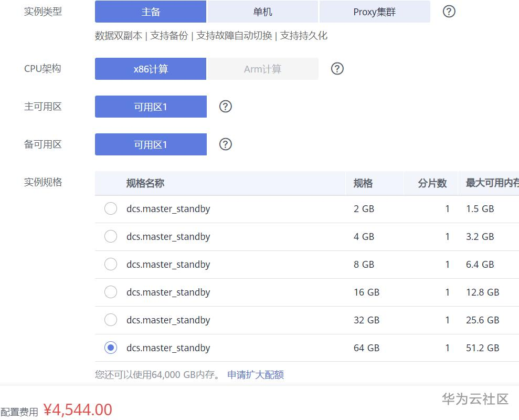Select the 2 GB dcs.master_standby radio
The image size is (519, 420).
tap(111, 208)
